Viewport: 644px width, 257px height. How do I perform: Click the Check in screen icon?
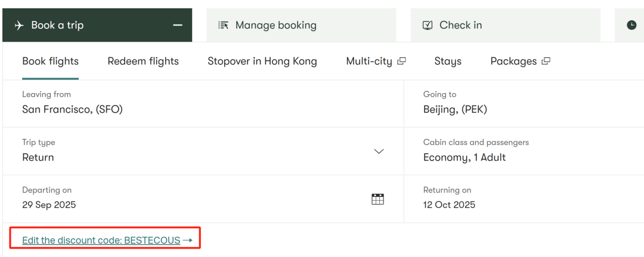[428, 25]
